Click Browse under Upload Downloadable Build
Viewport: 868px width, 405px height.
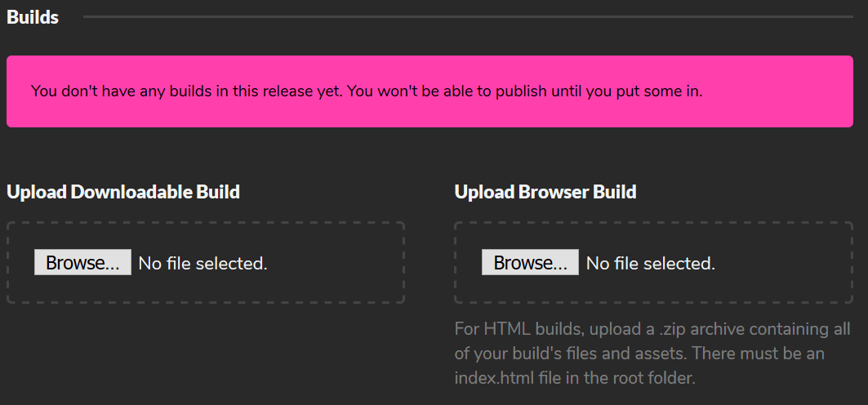pyautogui.click(x=82, y=263)
